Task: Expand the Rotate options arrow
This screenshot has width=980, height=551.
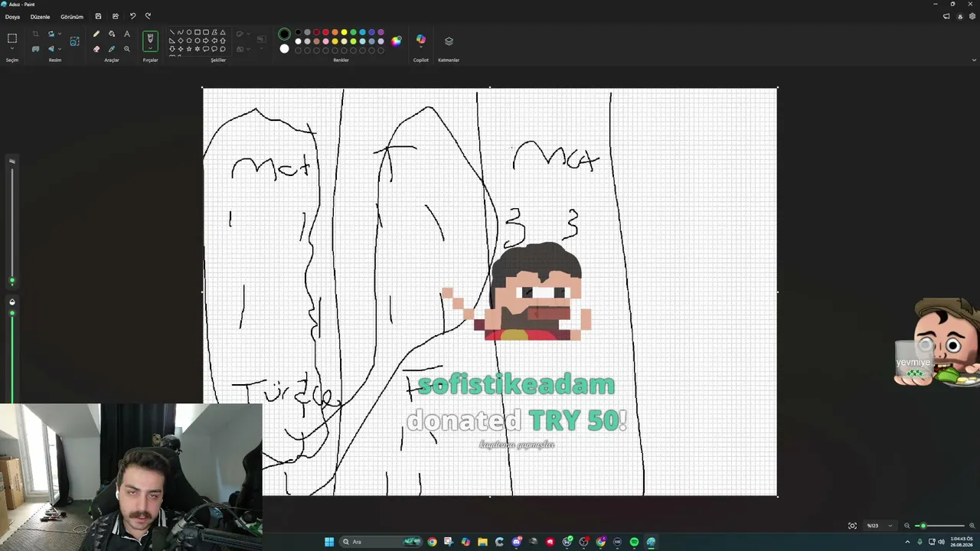Action: point(60,34)
